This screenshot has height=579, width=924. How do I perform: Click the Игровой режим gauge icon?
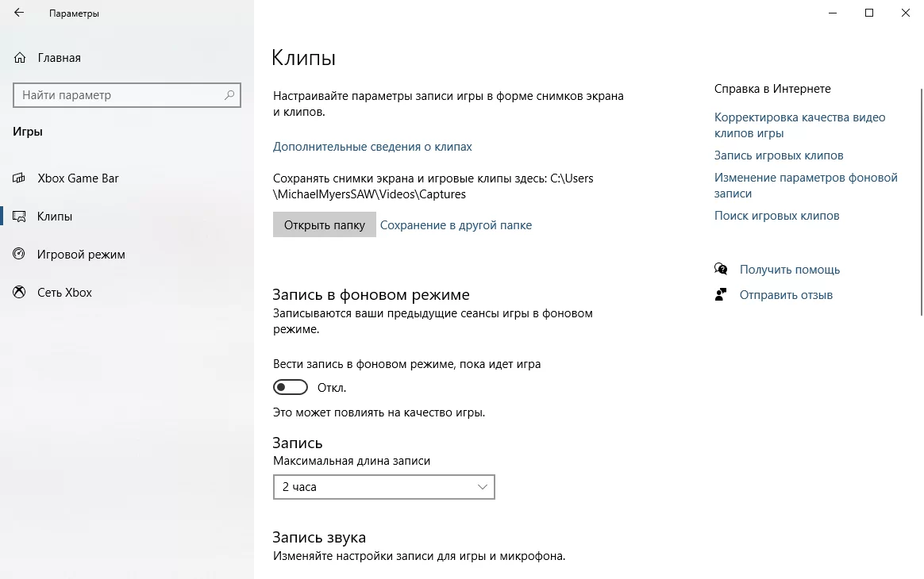point(20,255)
